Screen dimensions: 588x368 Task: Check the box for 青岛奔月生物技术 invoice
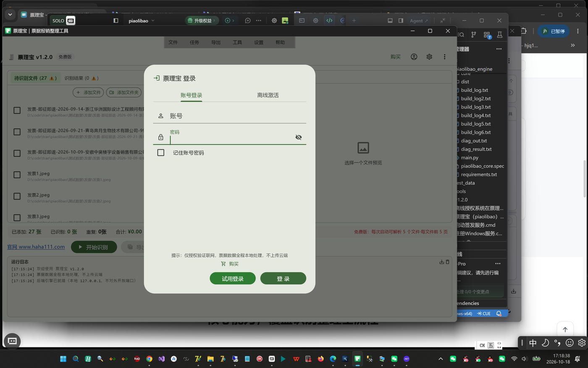[17, 132]
